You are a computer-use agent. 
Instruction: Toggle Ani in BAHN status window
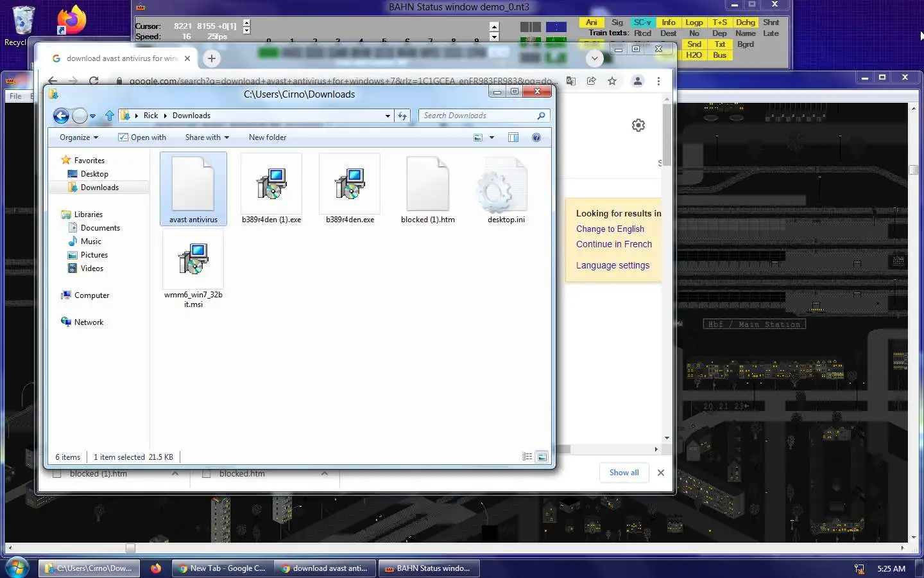point(591,22)
